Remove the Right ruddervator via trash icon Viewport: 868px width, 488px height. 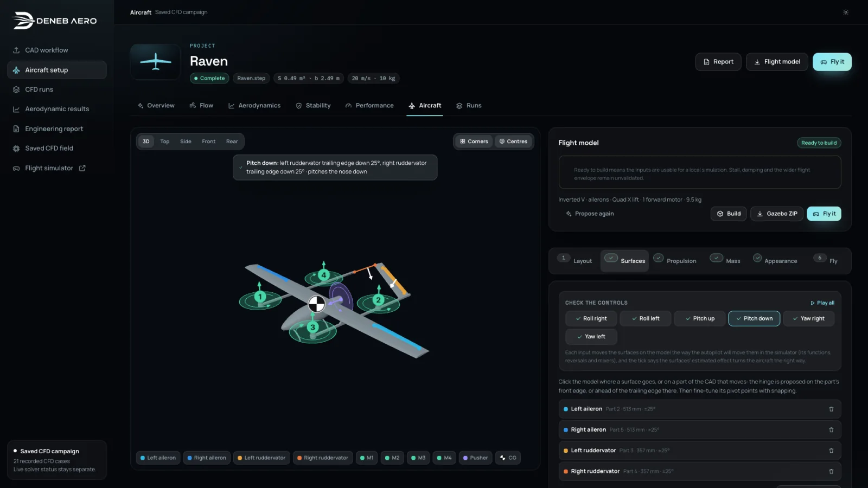coord(831,471)
